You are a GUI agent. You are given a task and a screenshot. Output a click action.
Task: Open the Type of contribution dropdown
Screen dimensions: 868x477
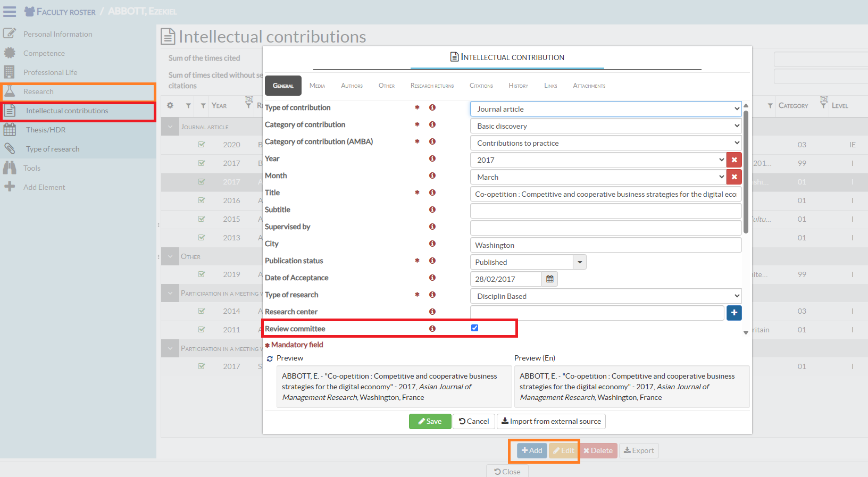pos(605,109)
